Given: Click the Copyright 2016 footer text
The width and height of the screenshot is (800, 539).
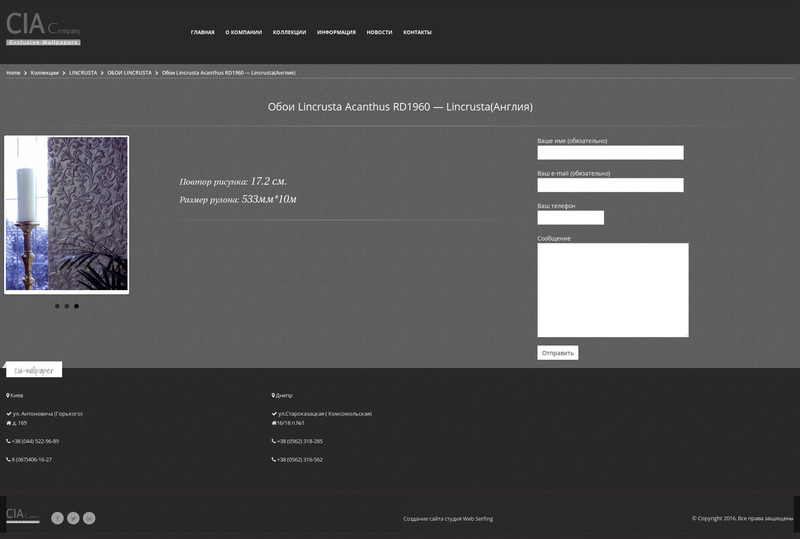Looking at the screenshot, I should coord(742,519).
